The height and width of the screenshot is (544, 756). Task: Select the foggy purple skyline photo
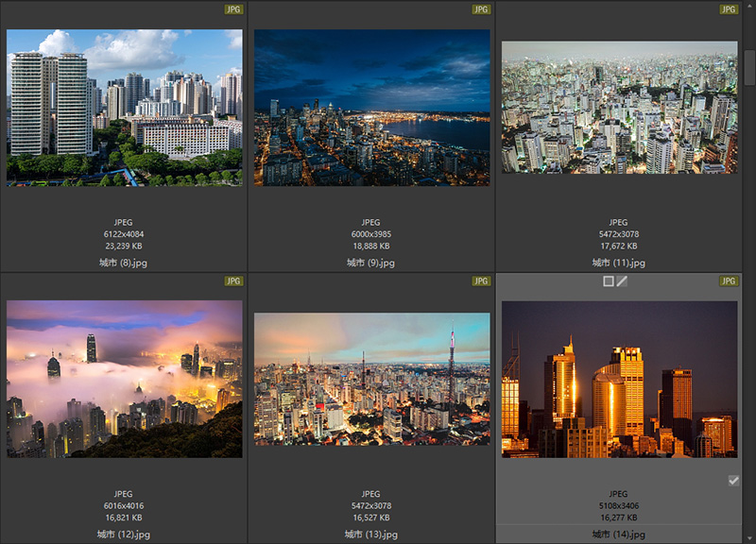pyautogui.click(x=124, y=379)
